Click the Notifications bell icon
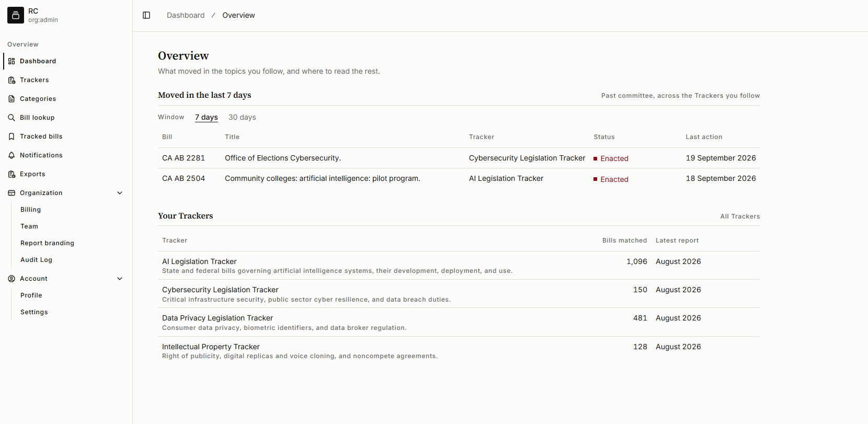Image resolution: width=868 pixels, height=424 pixels. 12,155
